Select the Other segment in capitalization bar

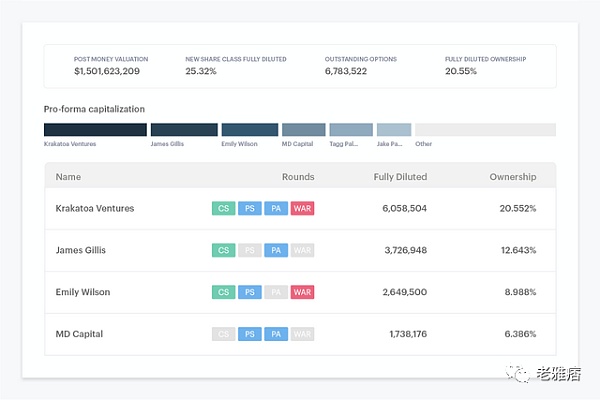click(x=485, y=130)
